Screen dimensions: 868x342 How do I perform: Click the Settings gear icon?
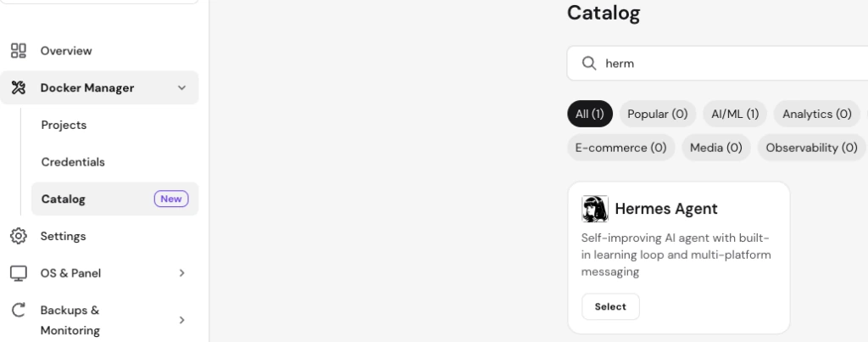(19, 236)
